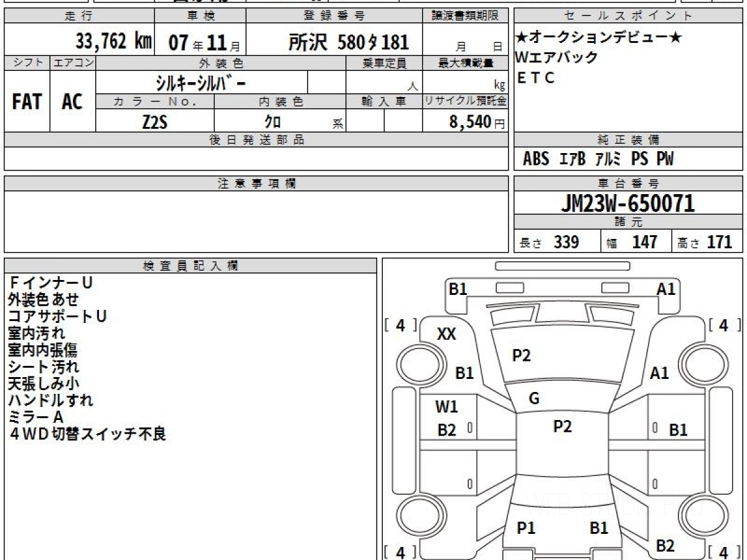Select the height value 171

click(x=720, y=242)
